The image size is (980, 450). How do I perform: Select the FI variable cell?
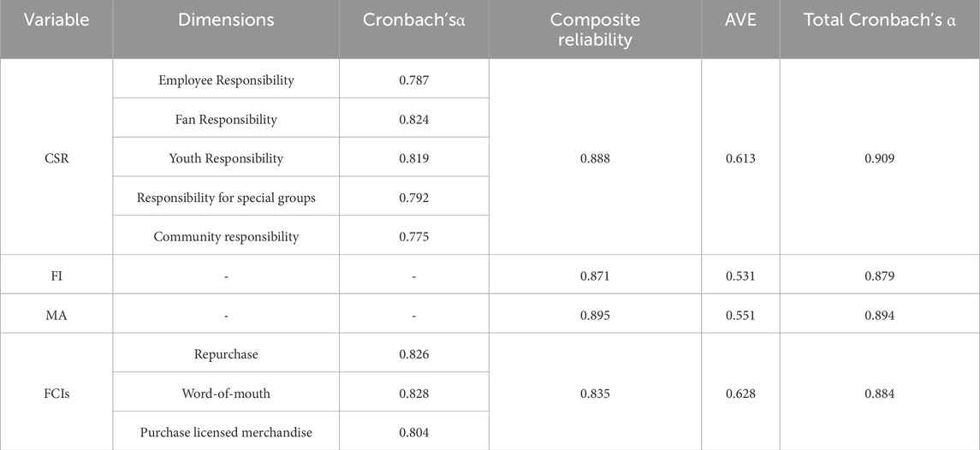click(56, 276)
